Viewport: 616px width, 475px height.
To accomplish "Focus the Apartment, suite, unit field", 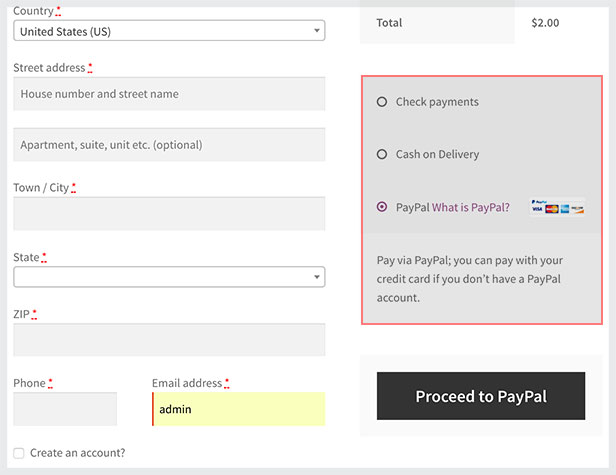I will click(x=169, y=145).
